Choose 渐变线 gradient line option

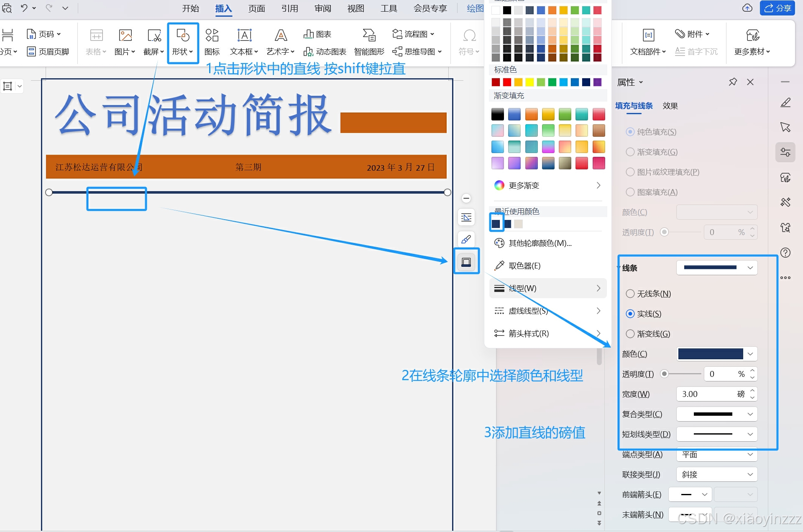[x=630, y=334]
